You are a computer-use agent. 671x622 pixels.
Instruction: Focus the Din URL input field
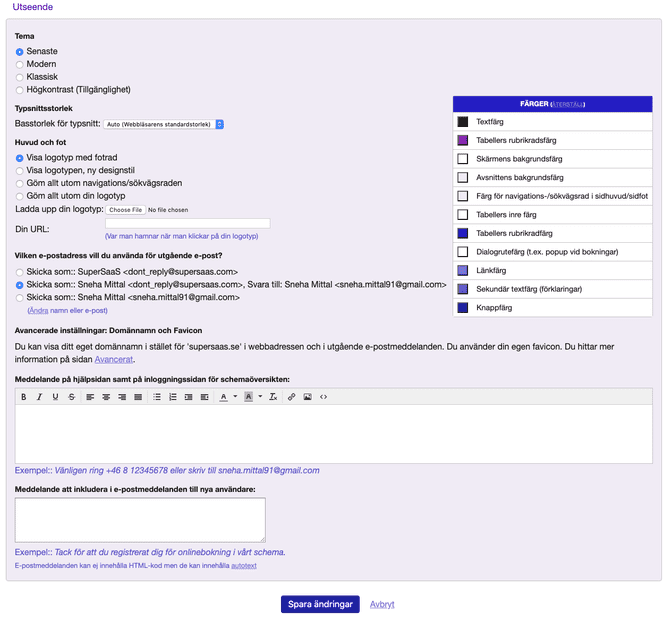click(x=187, y=223)
